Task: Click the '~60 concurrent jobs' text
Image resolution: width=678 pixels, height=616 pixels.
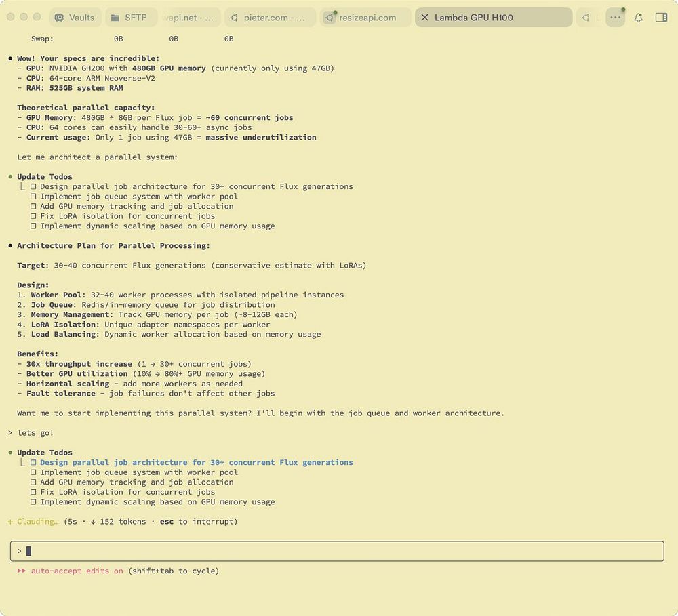Action: tap(250, 118)
